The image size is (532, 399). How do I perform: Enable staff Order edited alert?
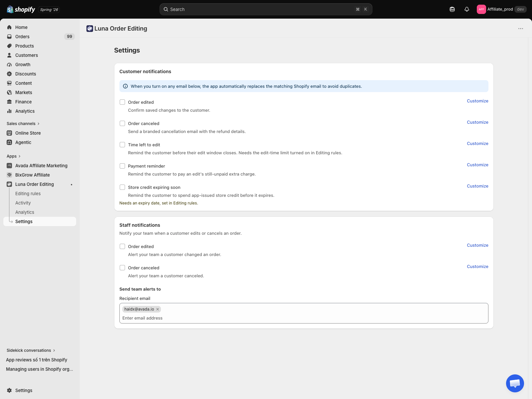[x=122, y=246]
